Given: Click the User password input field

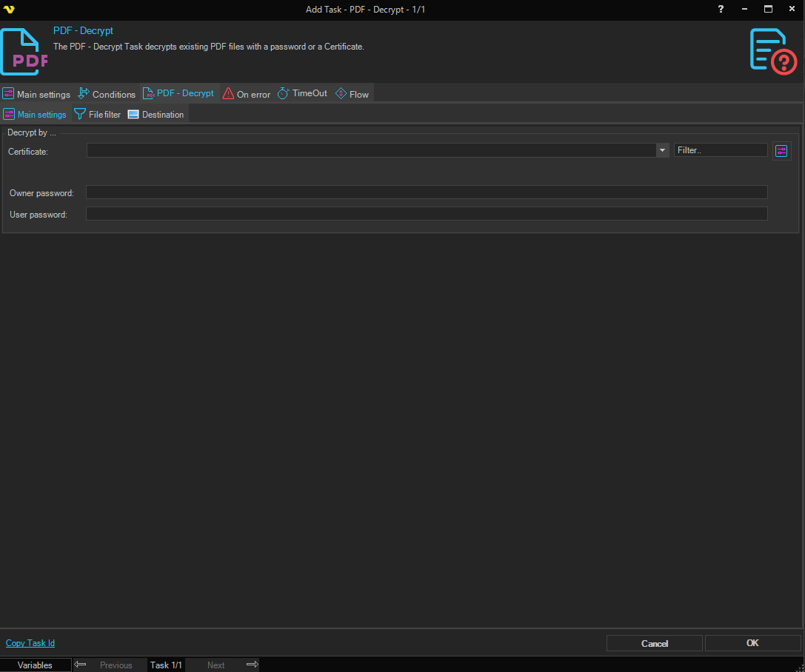Looking at the screenshot, I should (x=427, y=214).
